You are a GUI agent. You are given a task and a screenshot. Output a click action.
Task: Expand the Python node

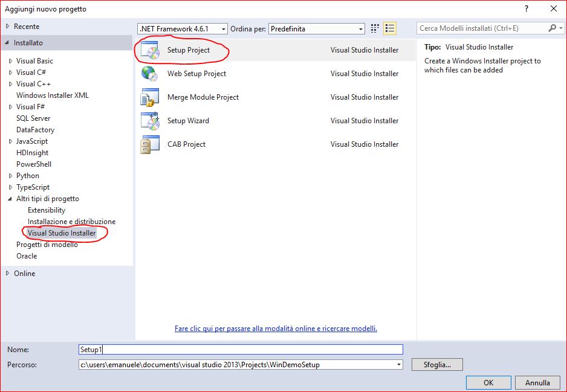(x=10, y=176)
